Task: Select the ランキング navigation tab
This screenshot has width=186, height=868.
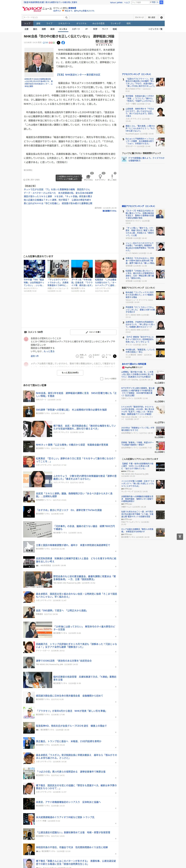Action: (115, 24)
